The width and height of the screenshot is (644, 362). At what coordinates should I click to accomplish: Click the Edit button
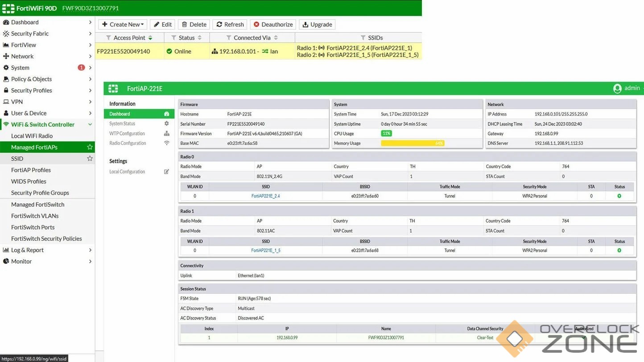tap(162, 25)
